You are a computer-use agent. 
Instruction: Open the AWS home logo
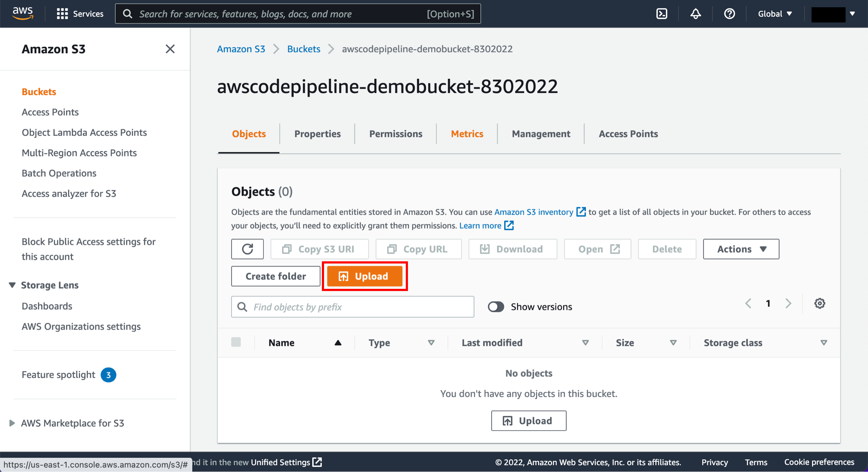pos(22,14)
